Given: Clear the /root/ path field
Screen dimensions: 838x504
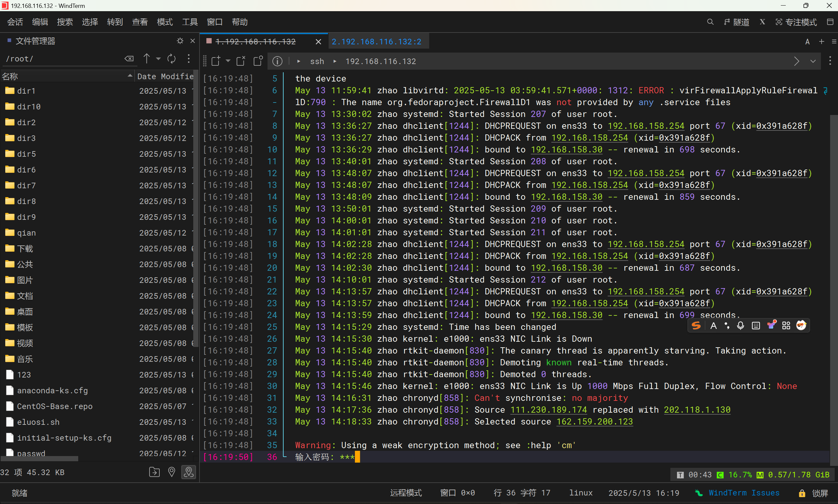Looking at the screenshot, I should coord(129,59).
